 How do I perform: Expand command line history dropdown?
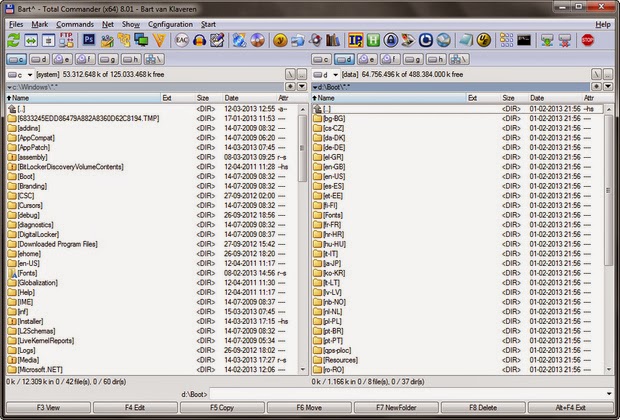609,394
